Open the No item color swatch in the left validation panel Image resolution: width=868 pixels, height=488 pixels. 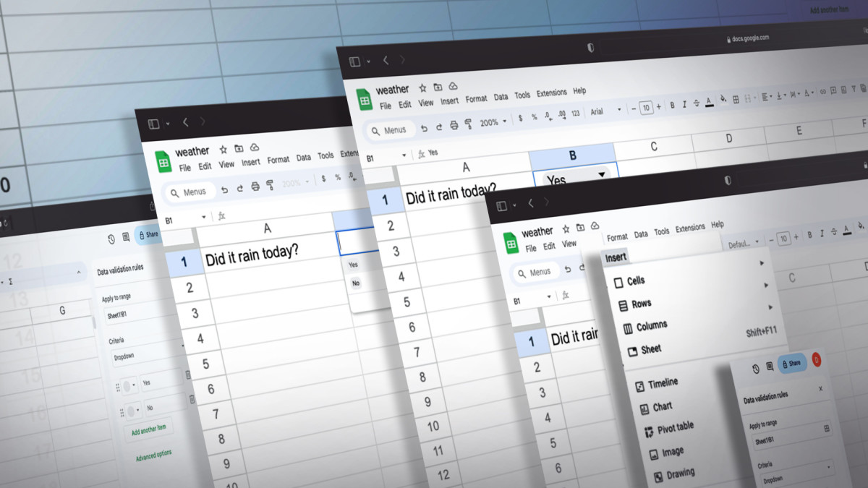(132, 411)
